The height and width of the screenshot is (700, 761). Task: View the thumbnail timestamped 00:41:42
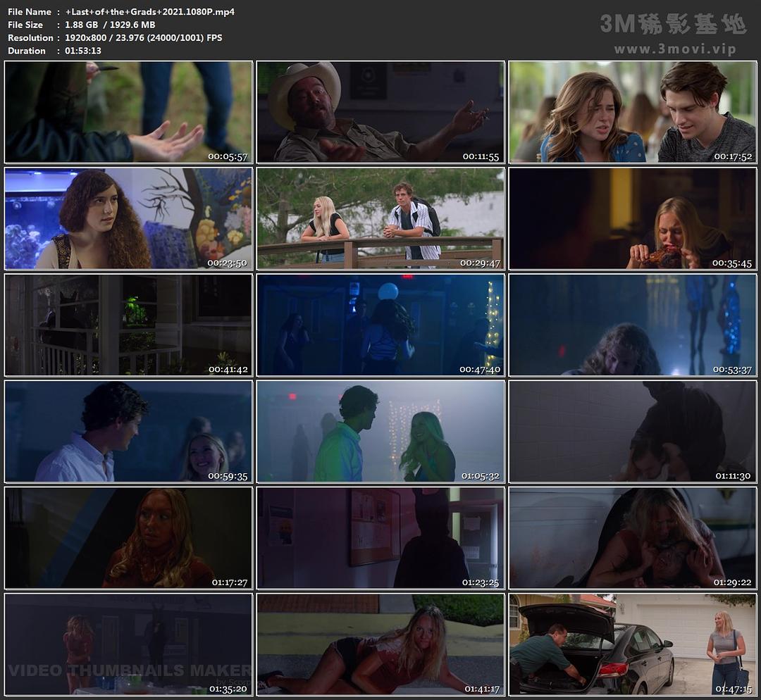[x=129, y=325]
